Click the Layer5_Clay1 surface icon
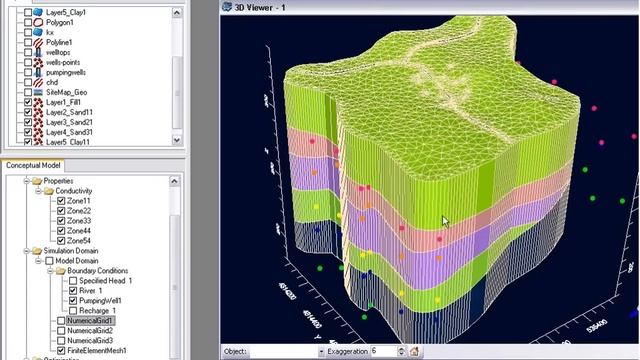The width and height of the screenshot is (640, 360). (38, 12)
